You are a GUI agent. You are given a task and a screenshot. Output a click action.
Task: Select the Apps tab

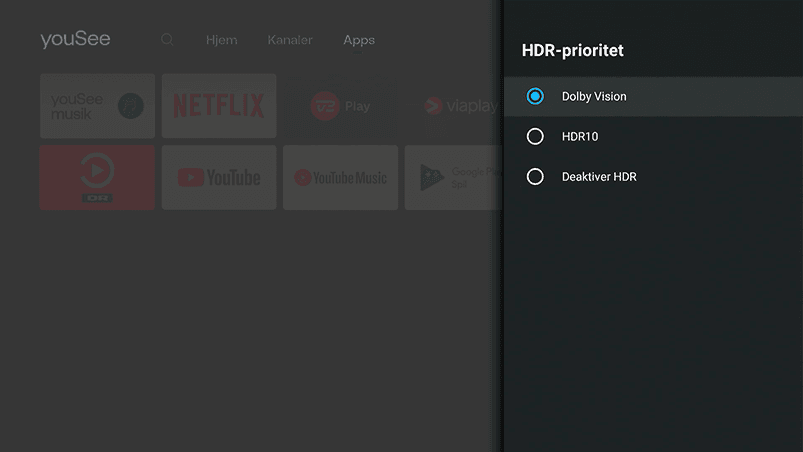point(359,40)
